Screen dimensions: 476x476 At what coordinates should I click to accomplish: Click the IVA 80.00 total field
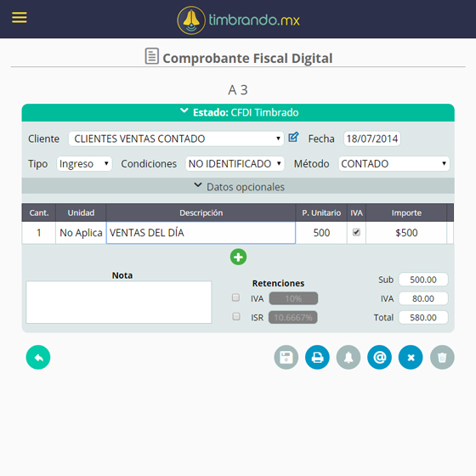pyautogui.click(x=423, y=298)
